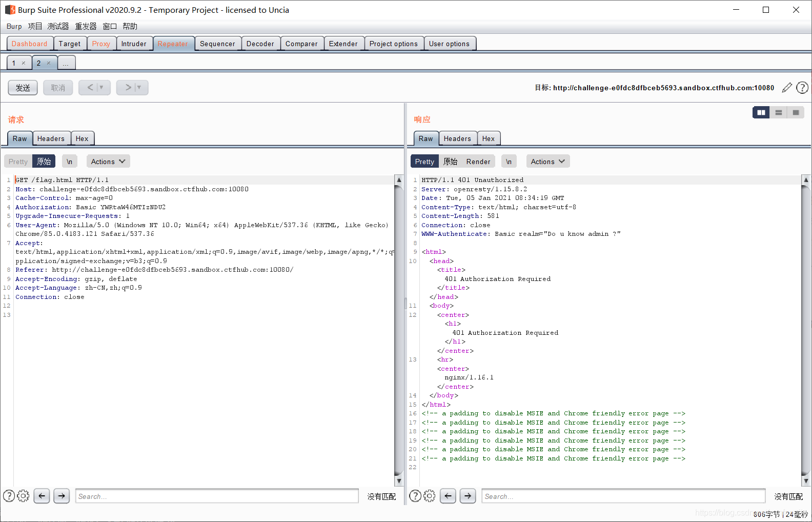Open the 帮助 menu
Screen dimensions: 812x522
point(130,26)
